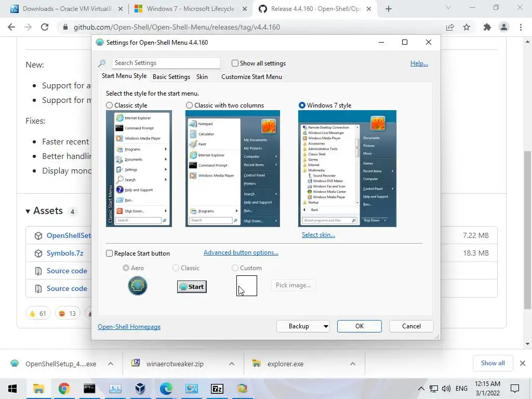The height and width of the screenshot is (399, 532).
Task: Open VirtualBox cube icon on the taskbar
Action: point(140,389)
